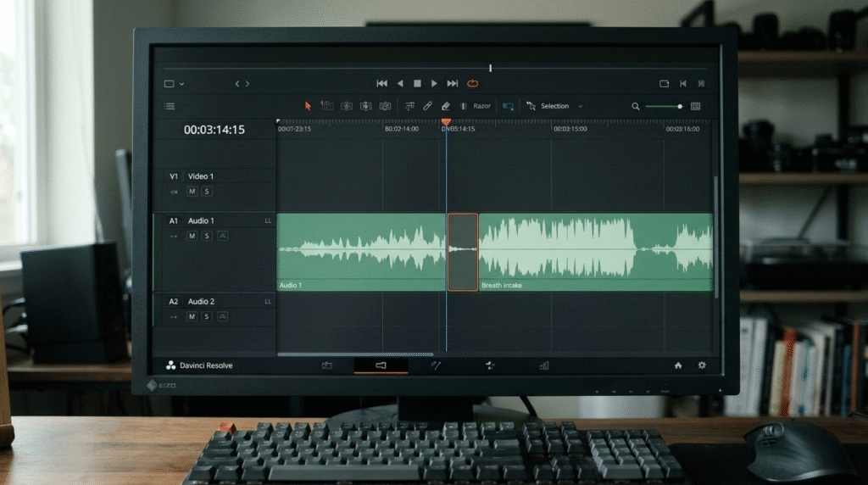
Task: Adjust the green timeline zoom slider
Action: coord(665,106)
